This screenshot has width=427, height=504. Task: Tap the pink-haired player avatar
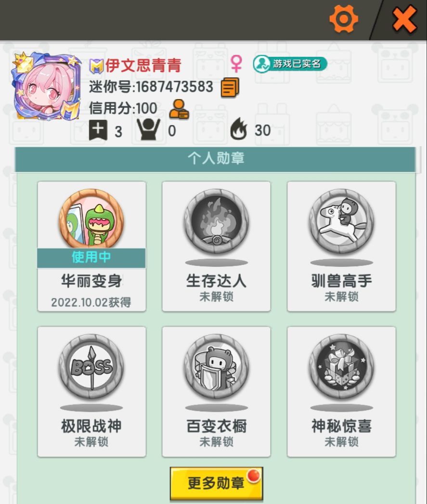[x=46, y=86]
